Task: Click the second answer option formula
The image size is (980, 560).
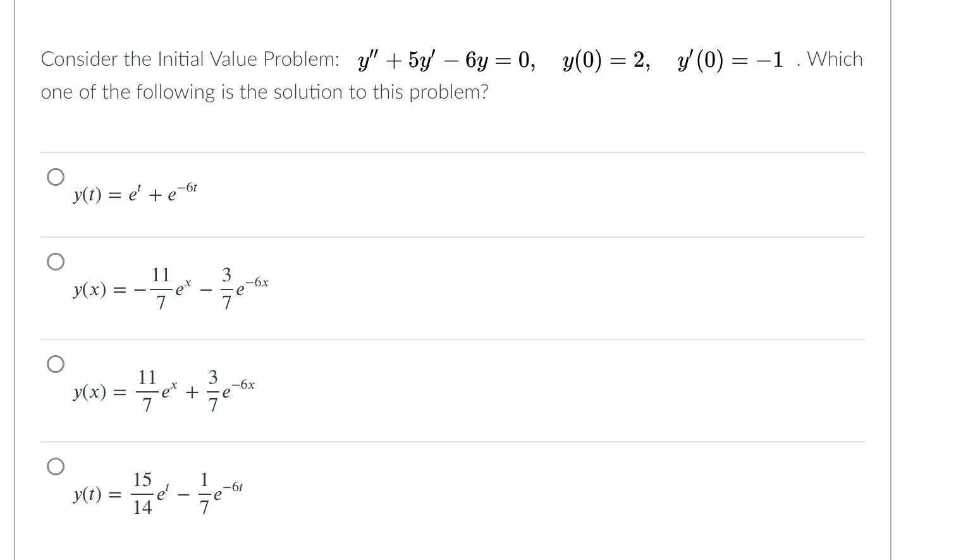Action: click(x=169, y=289)
